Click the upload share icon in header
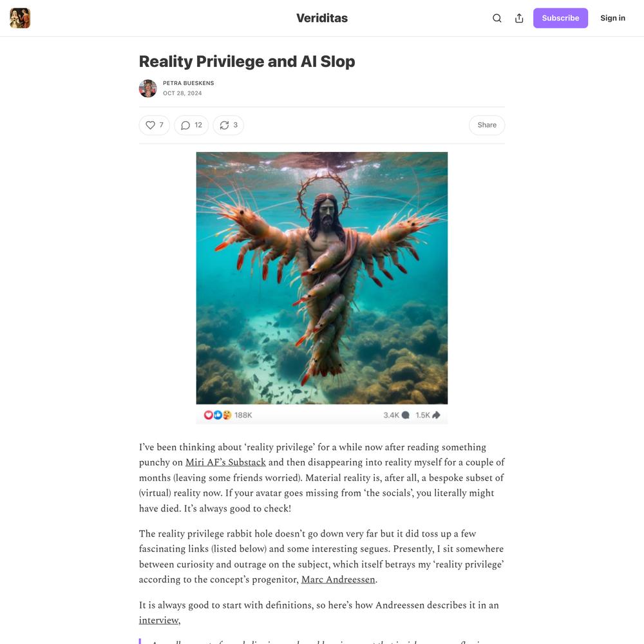 (519, 18)
